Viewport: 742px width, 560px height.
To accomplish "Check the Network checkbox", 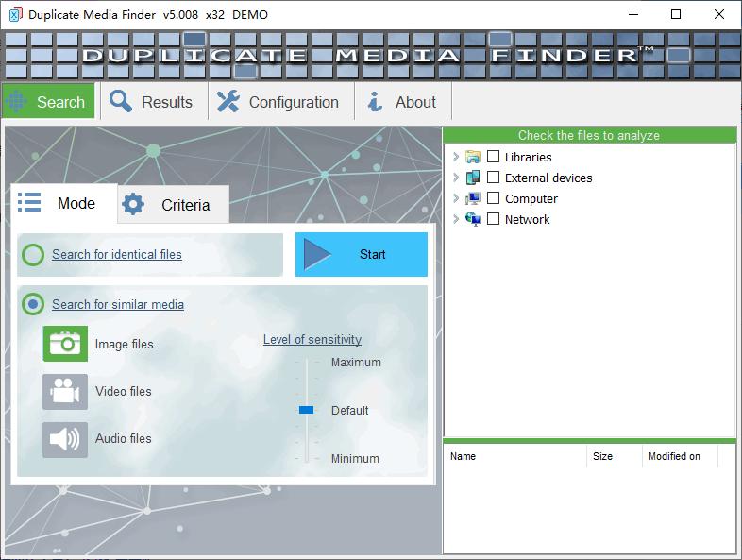I will [493, 219].
